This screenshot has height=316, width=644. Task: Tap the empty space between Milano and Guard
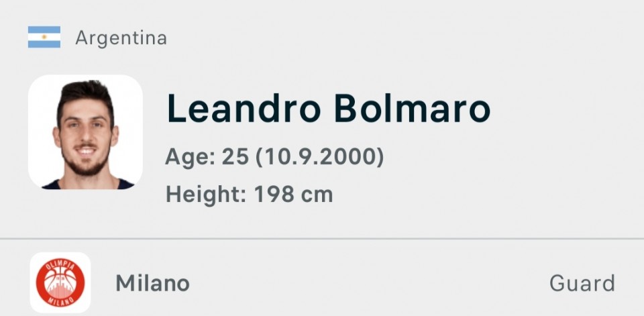369,283
